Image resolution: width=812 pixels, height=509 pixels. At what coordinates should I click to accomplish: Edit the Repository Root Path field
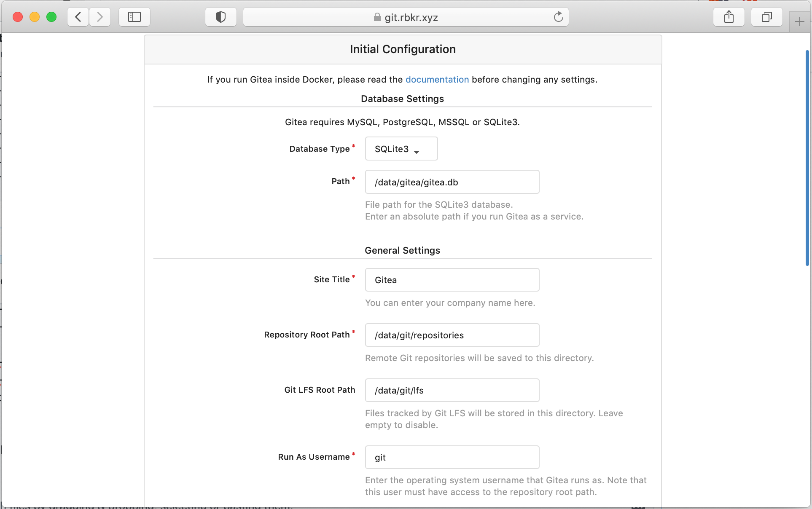(x=452, y=335)
